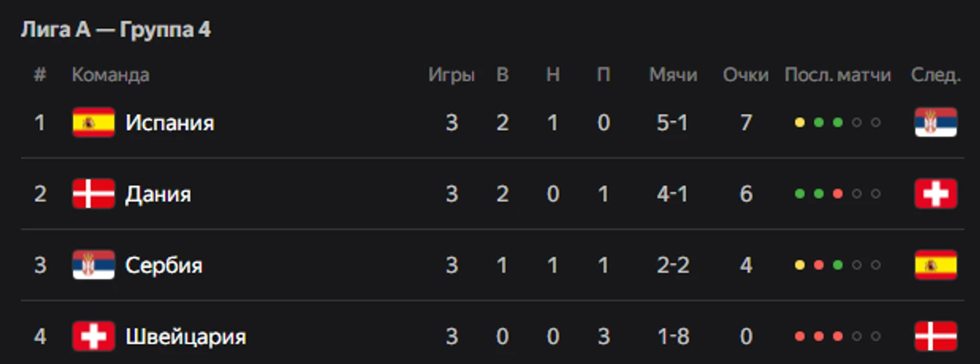Open the Сербия team page
Screen dimensions: 980x364
(164, 265)
